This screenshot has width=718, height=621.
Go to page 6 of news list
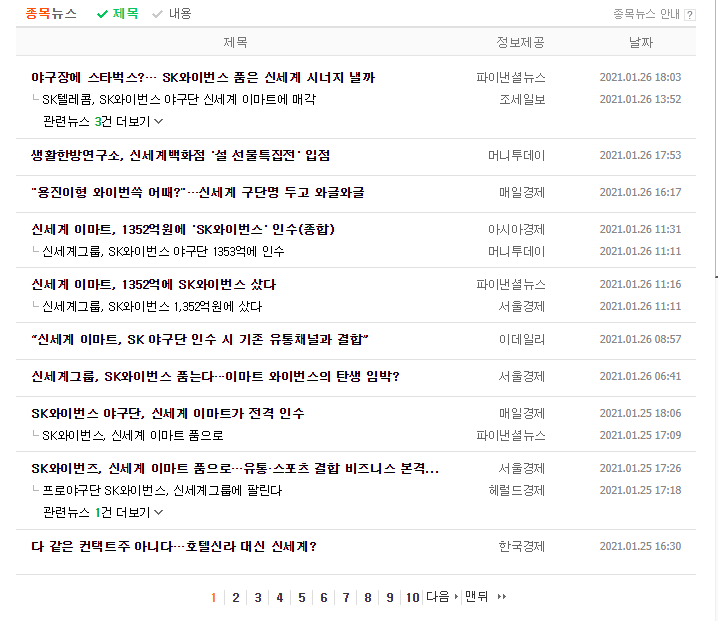click(x=324, y=597)
